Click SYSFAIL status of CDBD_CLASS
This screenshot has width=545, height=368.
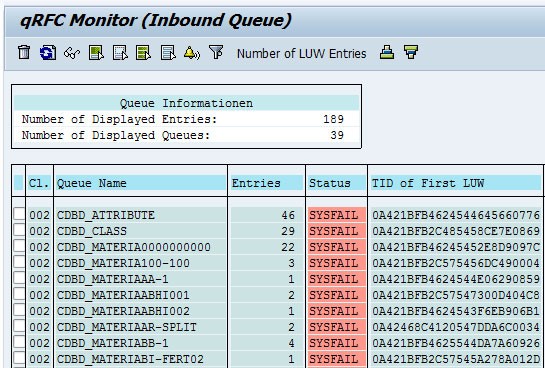coord(334,231)
